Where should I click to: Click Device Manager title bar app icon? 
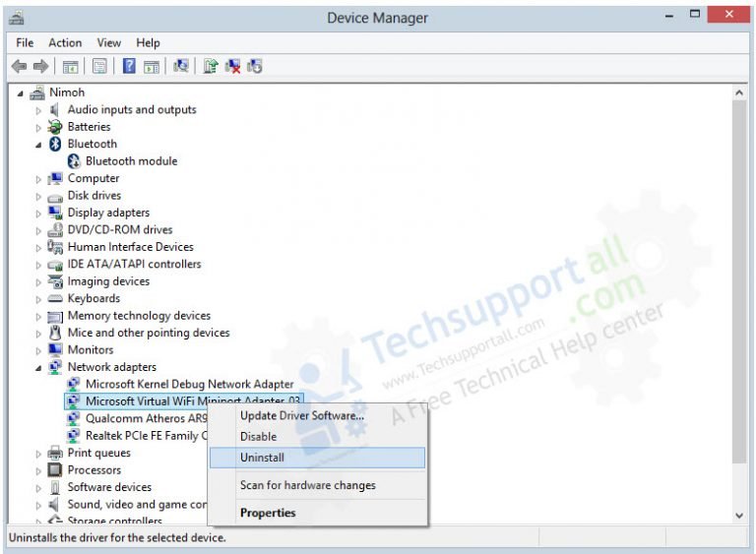pyautogui.click(x=17, y=19)
